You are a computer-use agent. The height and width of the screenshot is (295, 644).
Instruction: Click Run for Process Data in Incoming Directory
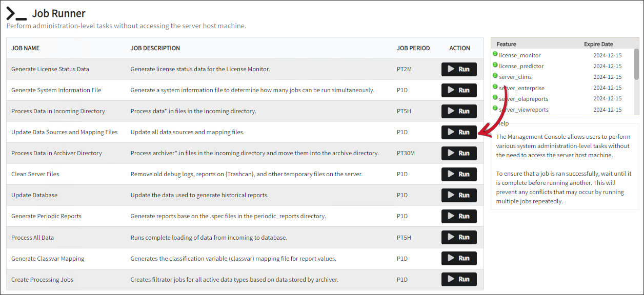(x=459, y=111)
